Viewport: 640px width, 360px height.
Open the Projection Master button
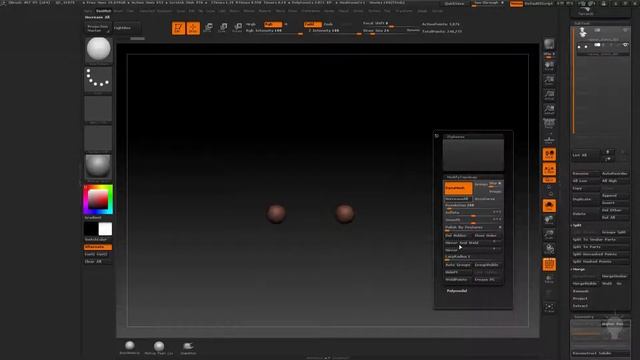click(98, 29)
